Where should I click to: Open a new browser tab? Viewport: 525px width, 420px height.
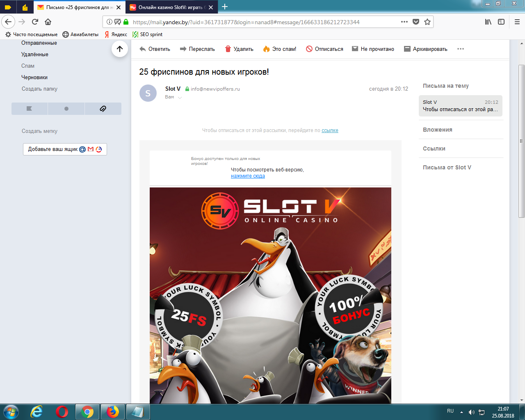(x=225, y=7)
